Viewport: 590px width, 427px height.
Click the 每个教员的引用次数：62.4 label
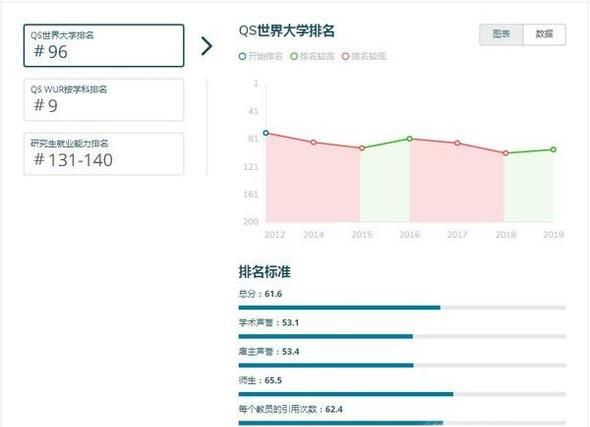coord(290,409)
